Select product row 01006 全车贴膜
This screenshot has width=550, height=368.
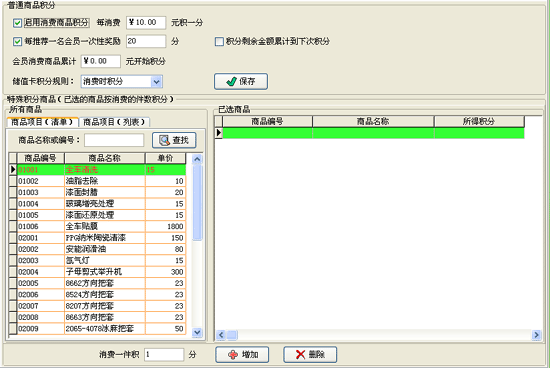point(101,226)
